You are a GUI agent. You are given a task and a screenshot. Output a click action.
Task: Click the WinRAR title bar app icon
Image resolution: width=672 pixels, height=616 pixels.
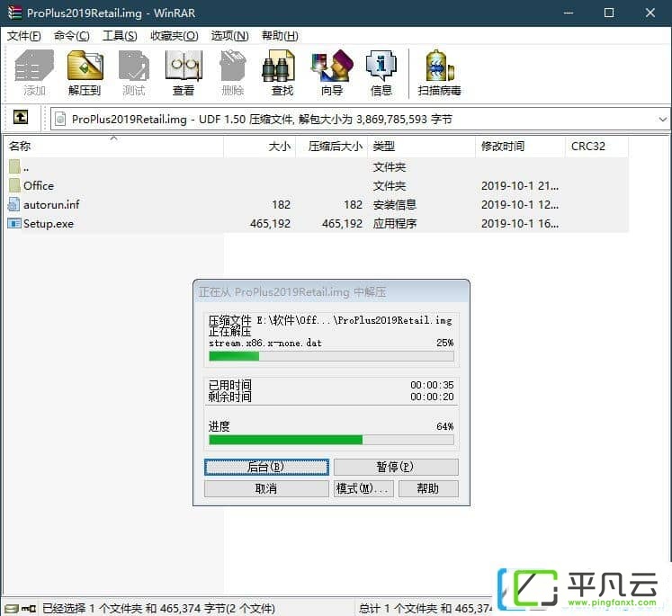(x=14, y=13)
